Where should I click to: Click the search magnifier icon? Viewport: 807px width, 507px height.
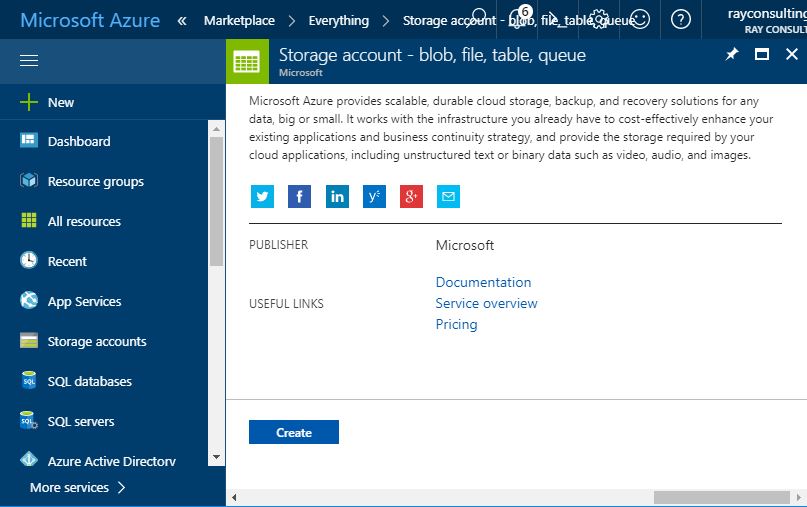pyautogui.click(x=477, y=19)
